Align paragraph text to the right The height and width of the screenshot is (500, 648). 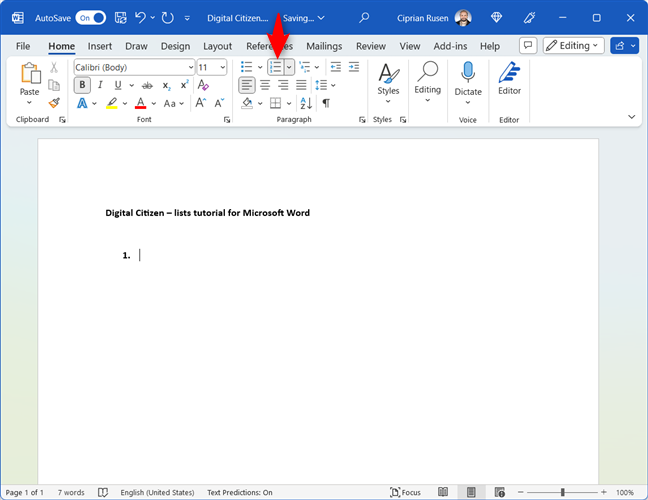click(283, 85)
